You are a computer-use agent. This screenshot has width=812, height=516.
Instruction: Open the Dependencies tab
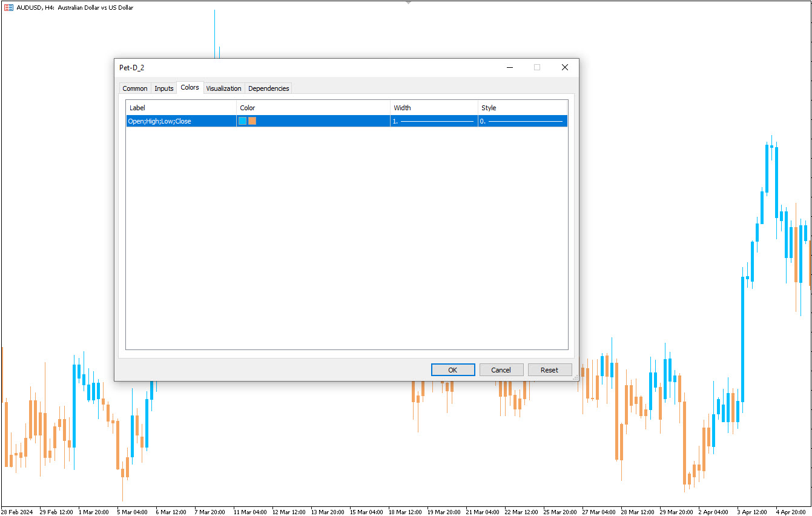268,88
